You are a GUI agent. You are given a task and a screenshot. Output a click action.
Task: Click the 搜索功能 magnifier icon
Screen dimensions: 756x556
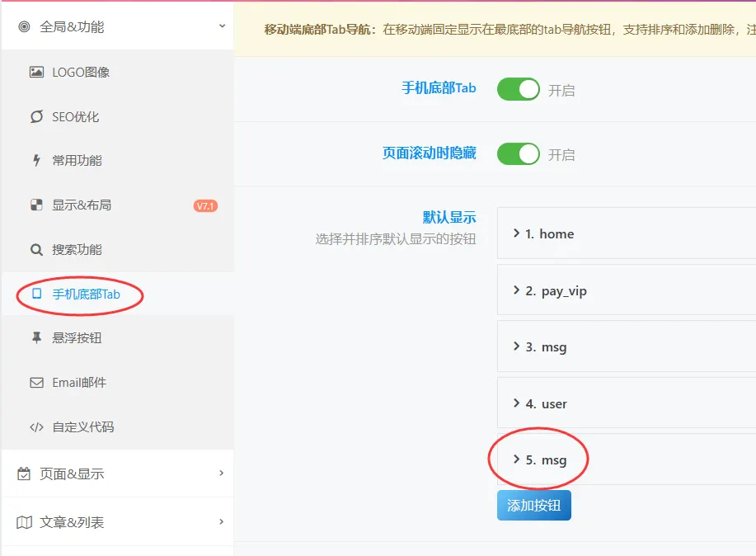point(36,249)
